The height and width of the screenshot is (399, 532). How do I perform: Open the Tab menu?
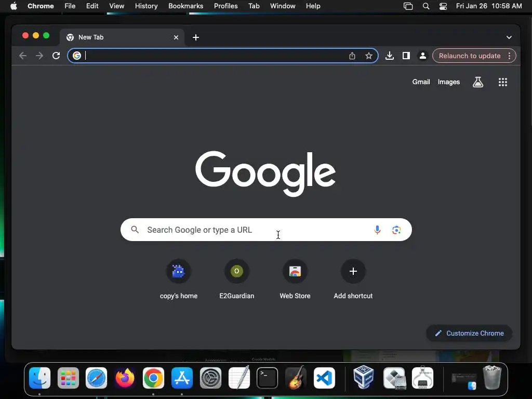[x=254, y=6]
